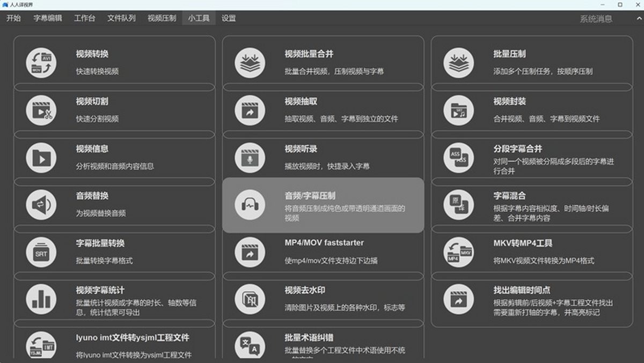Open the 字幕编辑 menu tab
The image size is (644, 363).
pyautogui.click(x=48, y=18)
